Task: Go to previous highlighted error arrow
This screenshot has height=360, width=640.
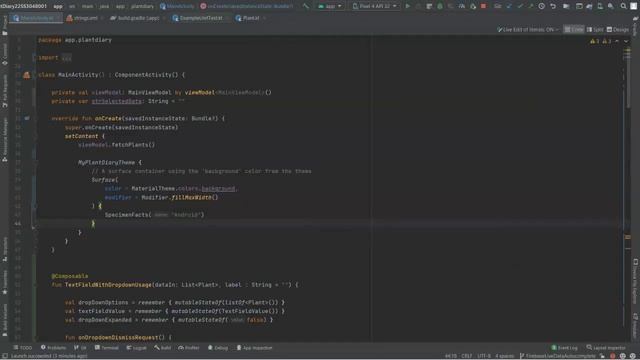Action: [617, 41]
